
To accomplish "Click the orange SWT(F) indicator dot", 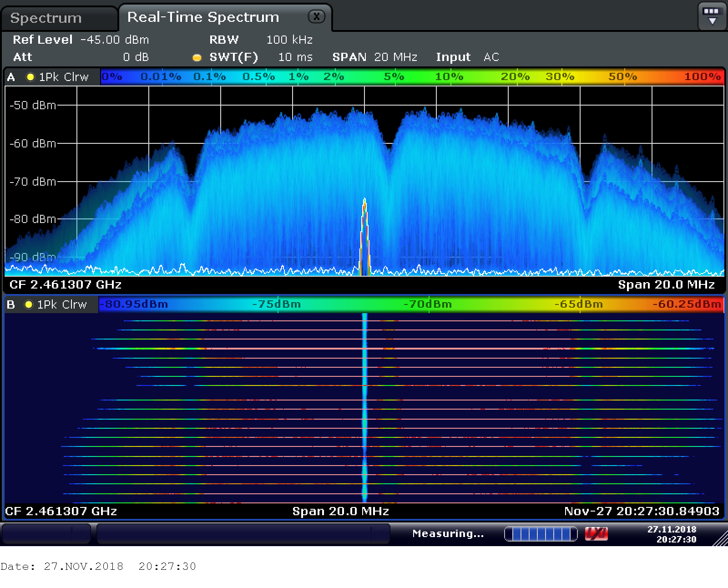I will tap(197, 58).
